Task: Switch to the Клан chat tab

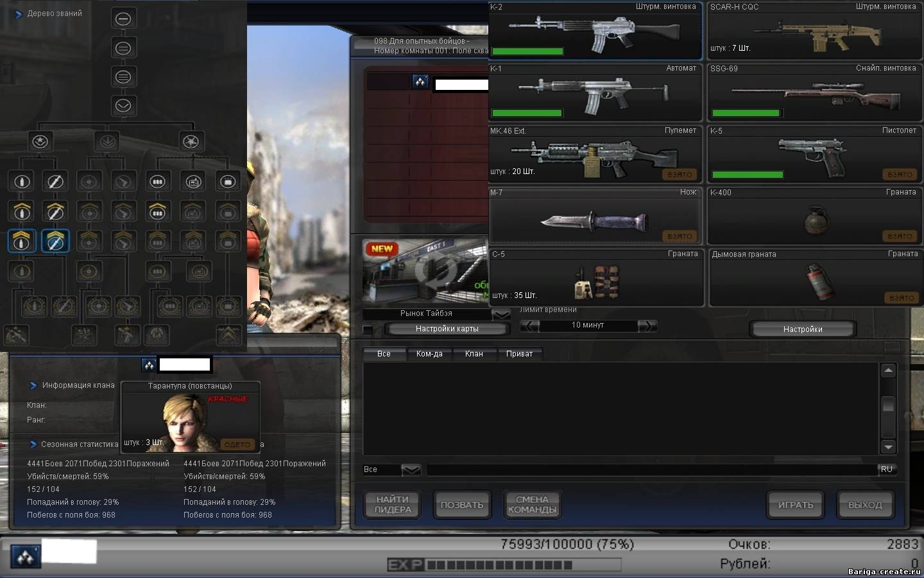Action: click(x=474, y=354)
